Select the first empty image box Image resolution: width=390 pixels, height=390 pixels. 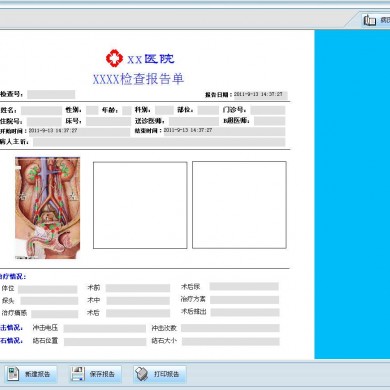point(140,205)
